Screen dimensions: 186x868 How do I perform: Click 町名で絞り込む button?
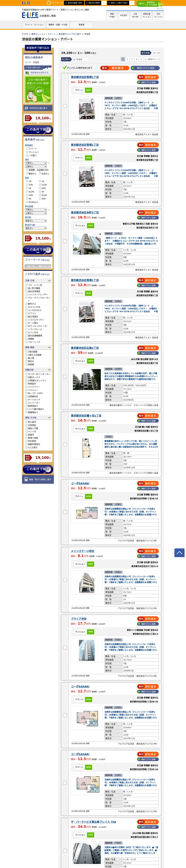click(x=38, y=67)
